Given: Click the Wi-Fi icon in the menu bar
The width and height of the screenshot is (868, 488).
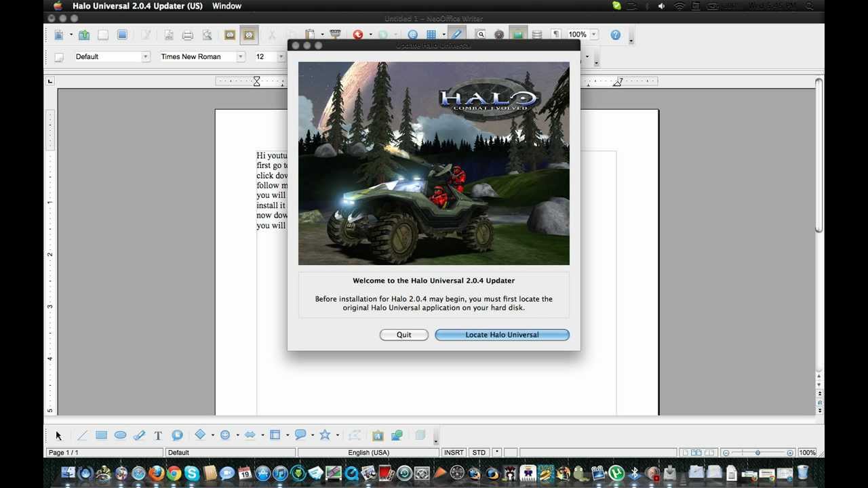Looking at the screenshot, I should [679, 6].
